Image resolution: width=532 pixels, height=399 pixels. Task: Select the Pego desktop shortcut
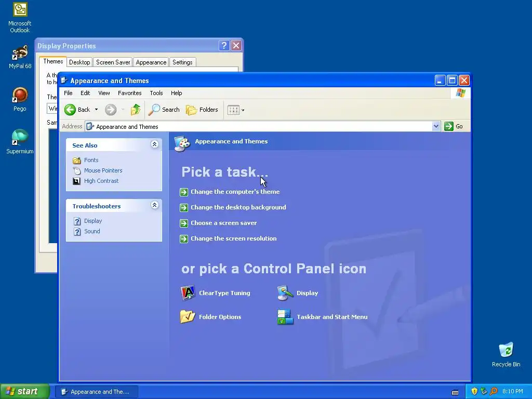[20, 99]
